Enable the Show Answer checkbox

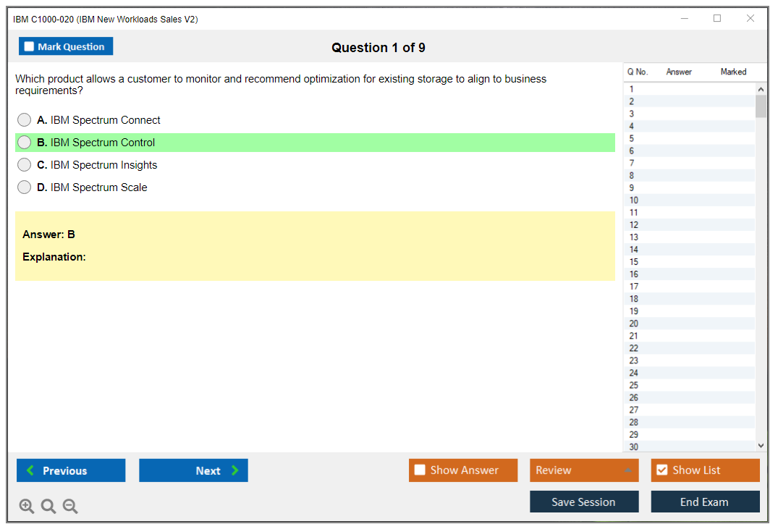tap(420, 470)
